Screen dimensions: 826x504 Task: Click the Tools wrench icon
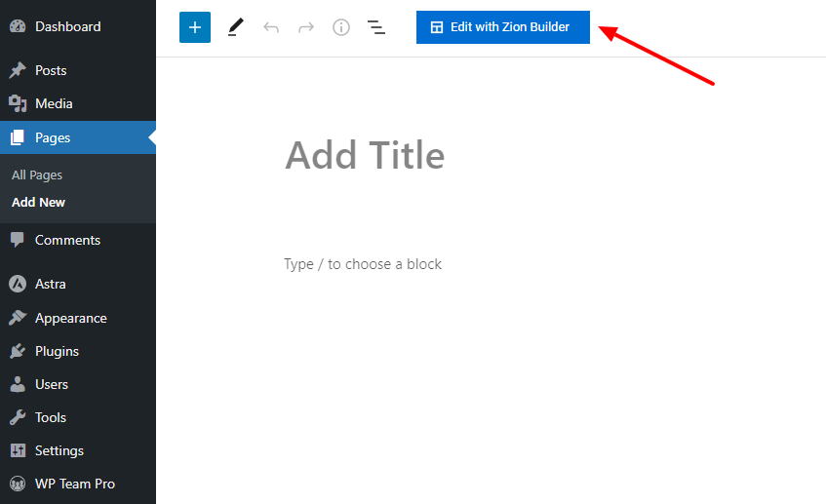click(18, 417)
